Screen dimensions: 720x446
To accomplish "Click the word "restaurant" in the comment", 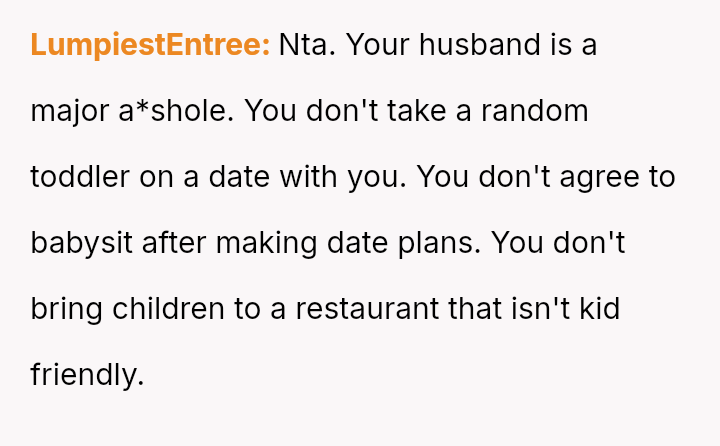I will click(x=360, y=310).
